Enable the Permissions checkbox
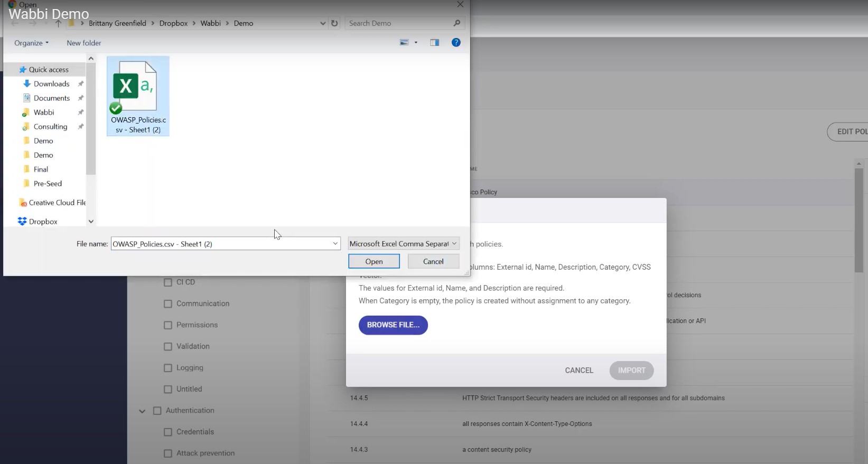The width and height of the screenshot is (868, 464). (x=168, y=325)
